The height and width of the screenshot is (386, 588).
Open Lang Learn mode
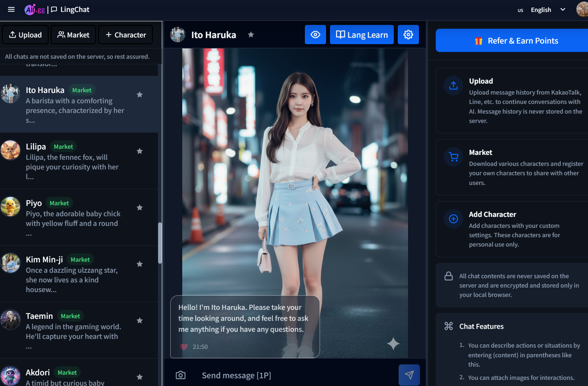[x=362, y=35]
